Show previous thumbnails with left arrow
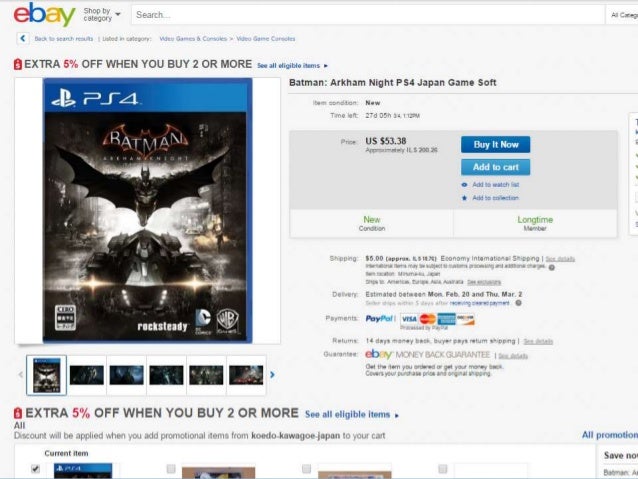 click(x=21, y=375)
